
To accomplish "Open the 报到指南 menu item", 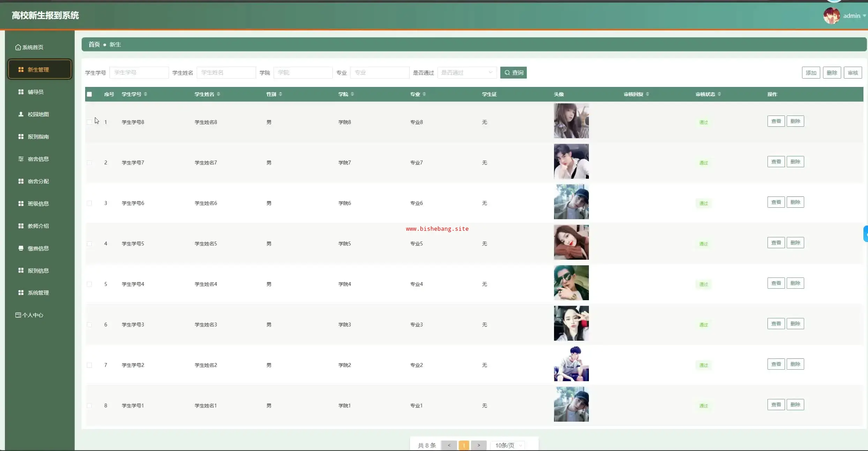I will tap(38, 136).
